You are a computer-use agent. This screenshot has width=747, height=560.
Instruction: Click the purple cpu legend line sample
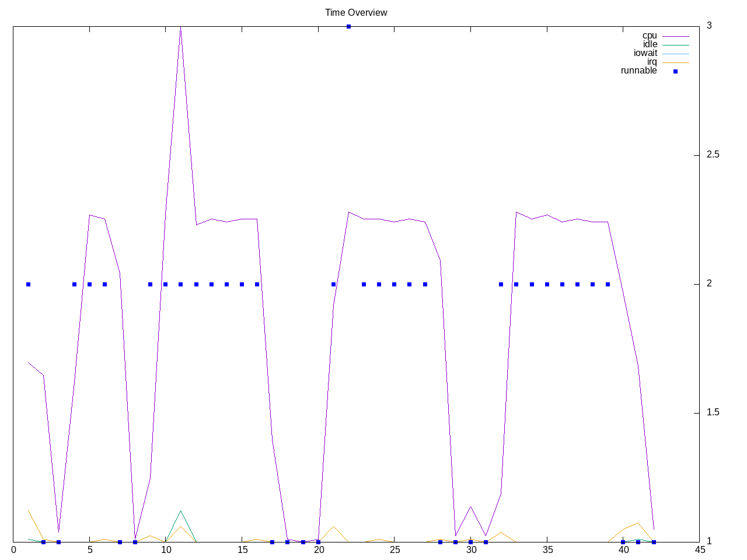[x=675, y=36]
